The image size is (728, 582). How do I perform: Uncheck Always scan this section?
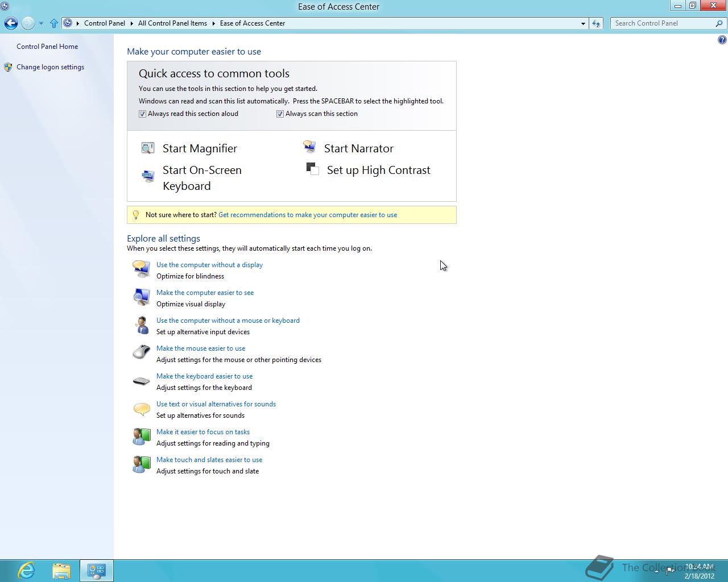click(x=280, y=114)
